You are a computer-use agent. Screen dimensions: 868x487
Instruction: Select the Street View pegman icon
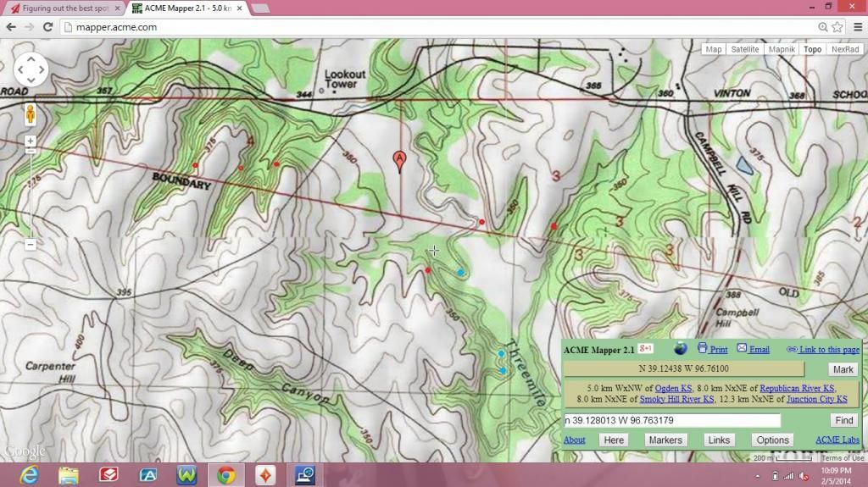pyautogui.click(x=31, y=114)
